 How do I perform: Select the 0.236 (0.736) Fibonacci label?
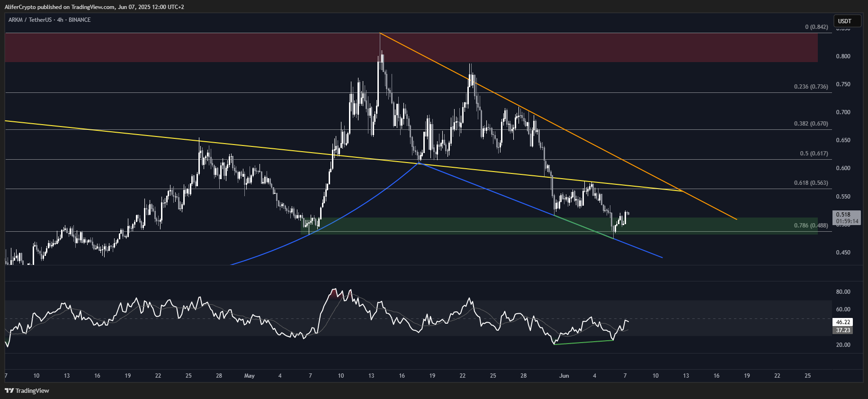click(x=811, y=87)
